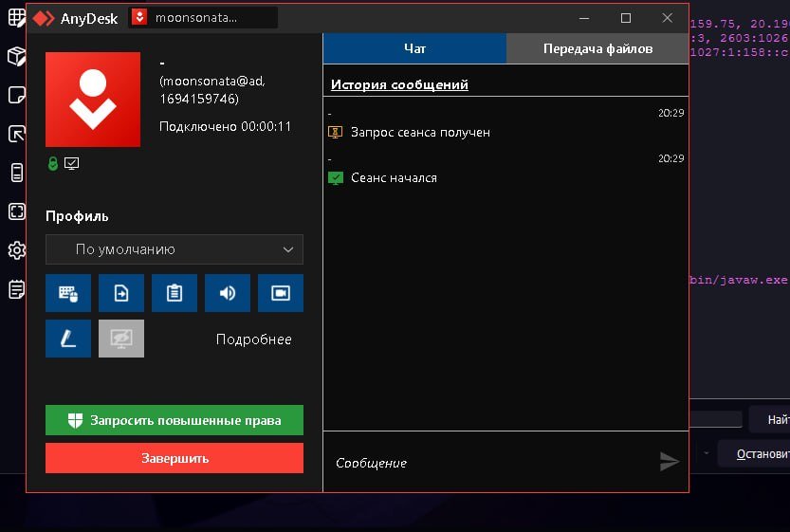Image resolution: width=790 pixels, height=532 pixels.
Task: Click 'Подключено 00:00:11' connection timer
Action: click(x=225, y=126)
